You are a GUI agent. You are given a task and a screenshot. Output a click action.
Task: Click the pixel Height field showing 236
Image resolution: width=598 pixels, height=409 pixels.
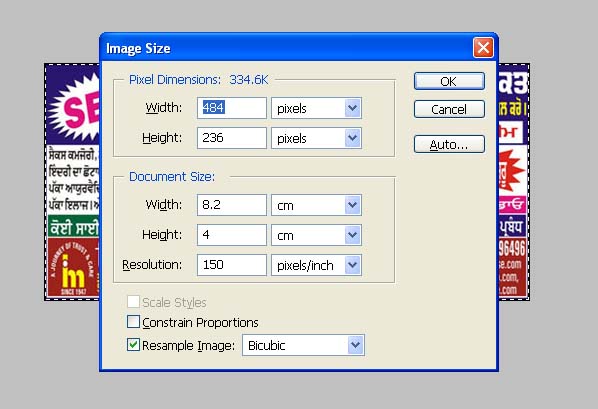[x=232, y=138]
